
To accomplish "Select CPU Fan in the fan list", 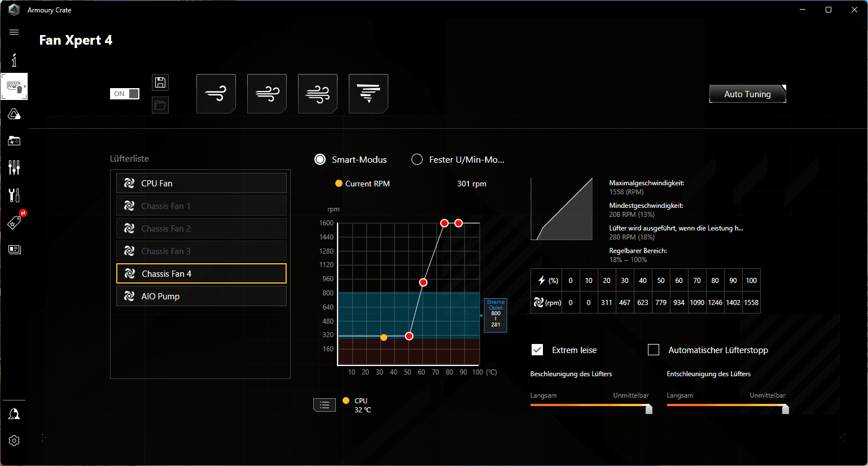I will [201, 183].
